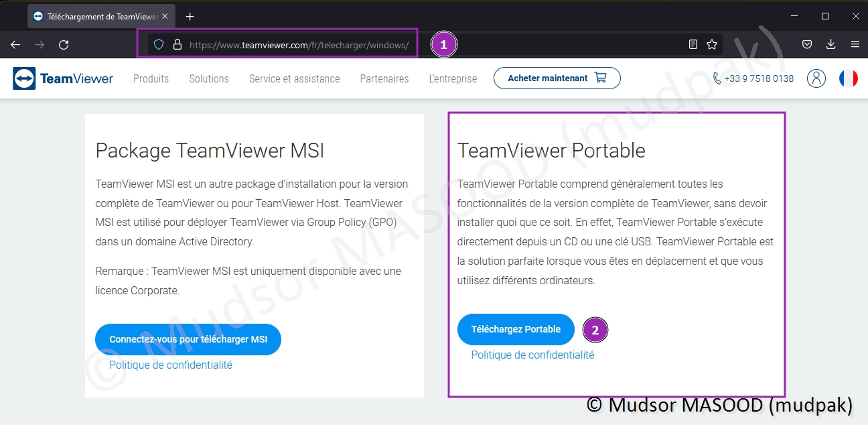The width and height of the screenshot is (868, 425).
Task: Change language via the French flag icon
Action: [848, 78]
